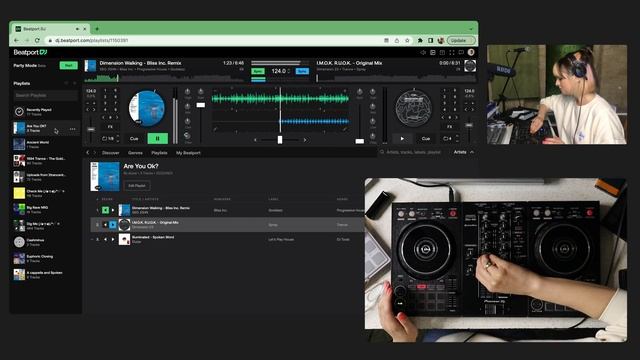Click the right deck Cue button
Viewport: 640px width, 360px height.
click(426, 139)
